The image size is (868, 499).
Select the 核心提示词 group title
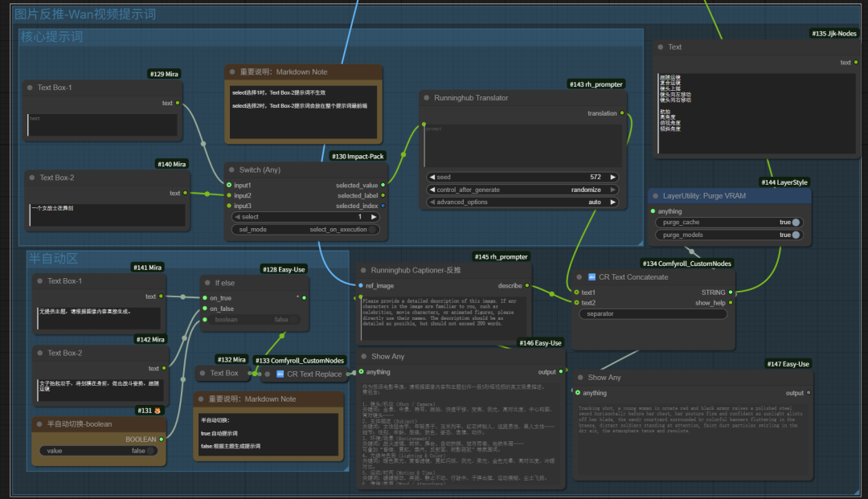click(52, 36)
